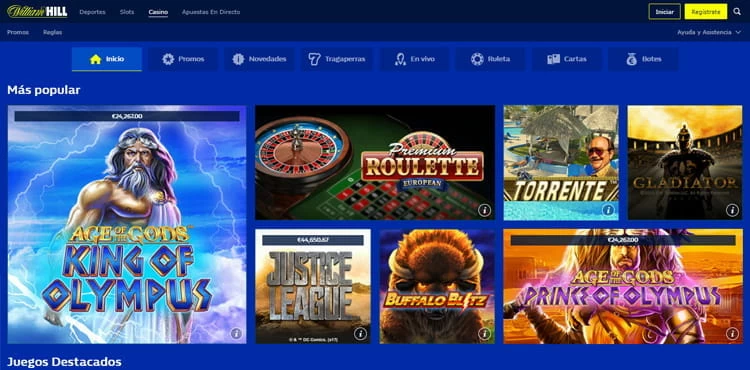Screen dimensions: 750x370
Task: Switch to the Ruleta category tab
Action: pos(490,59)
